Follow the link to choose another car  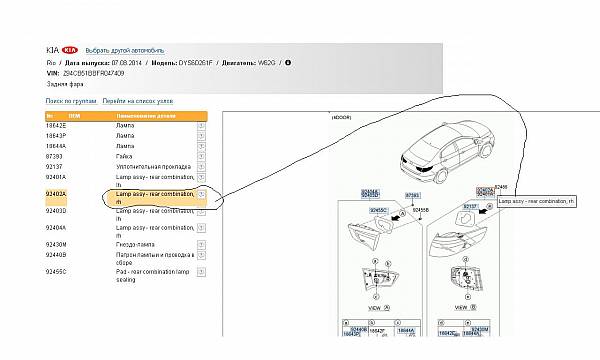[125, 50]
